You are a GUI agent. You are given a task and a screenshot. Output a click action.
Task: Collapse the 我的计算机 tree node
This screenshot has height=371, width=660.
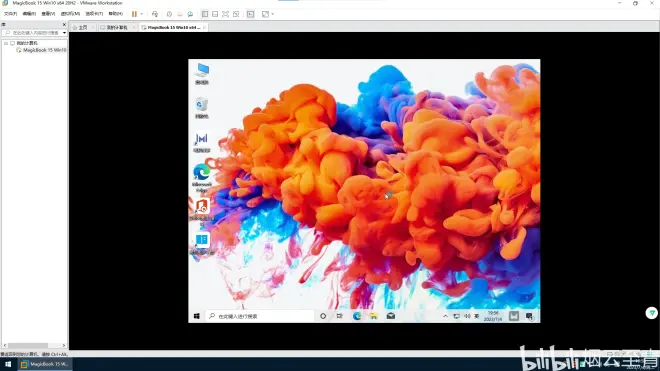tap(6, 43)
